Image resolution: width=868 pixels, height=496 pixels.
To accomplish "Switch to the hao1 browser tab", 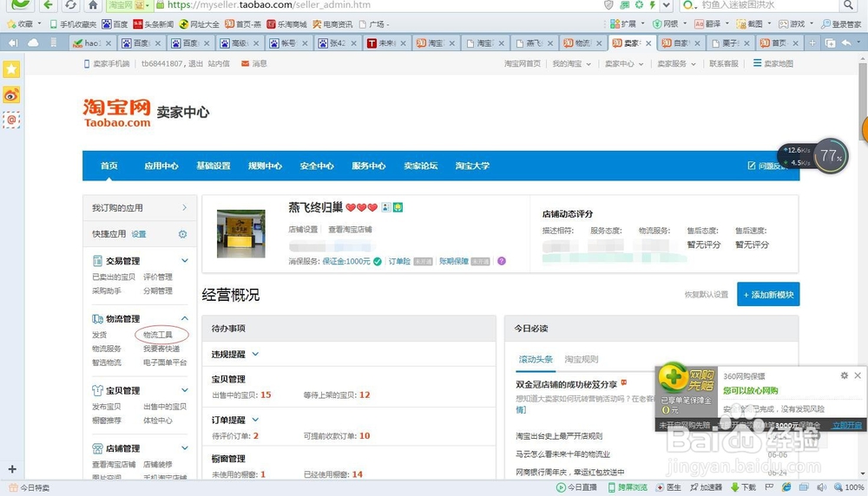I will coord(92,42).
